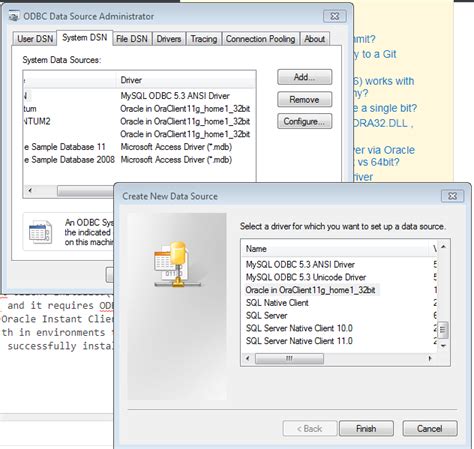This screenshot has width=474, height=449.
Task: Open the User DSN tab
Action: click(x=35, y=39)
